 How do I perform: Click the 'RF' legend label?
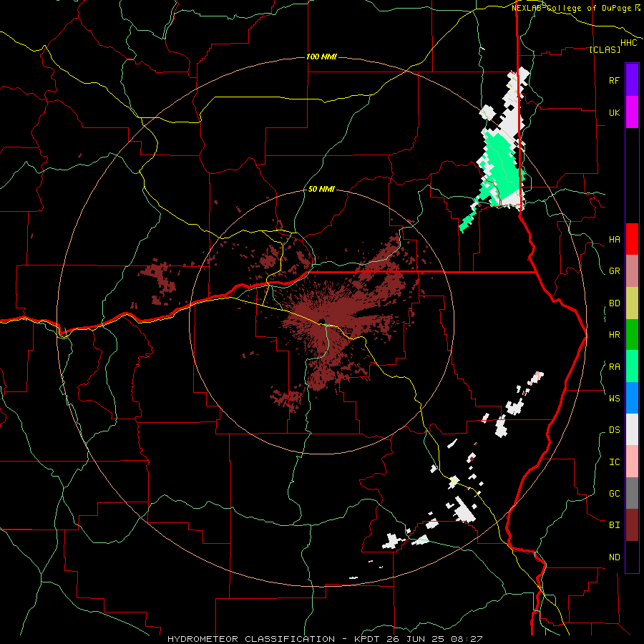614,81
